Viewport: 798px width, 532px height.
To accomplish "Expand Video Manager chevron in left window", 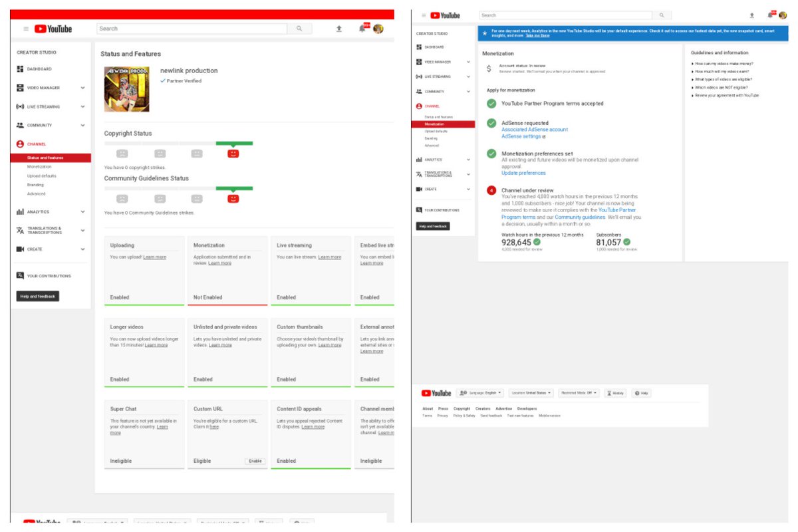I will click(83, 88).
